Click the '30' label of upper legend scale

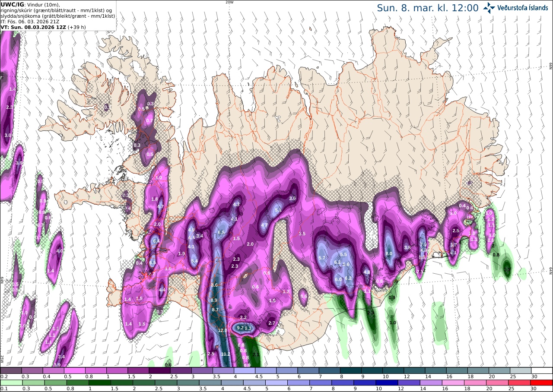tap(534, 376)
